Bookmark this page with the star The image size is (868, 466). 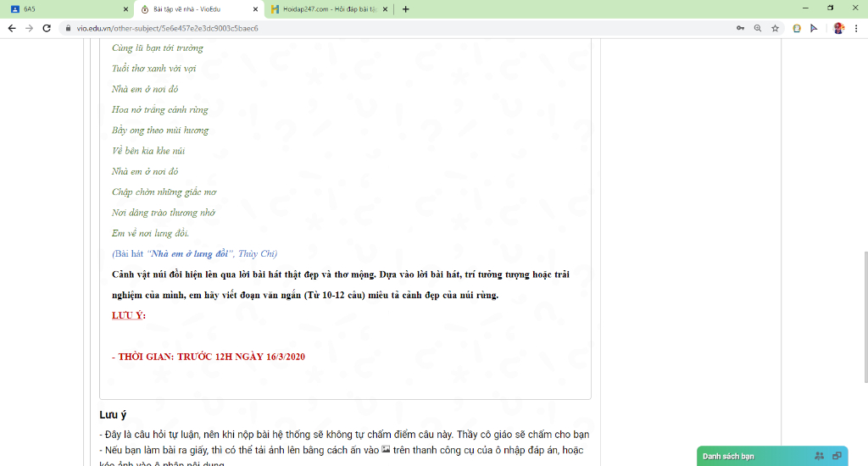pos(775,28)
